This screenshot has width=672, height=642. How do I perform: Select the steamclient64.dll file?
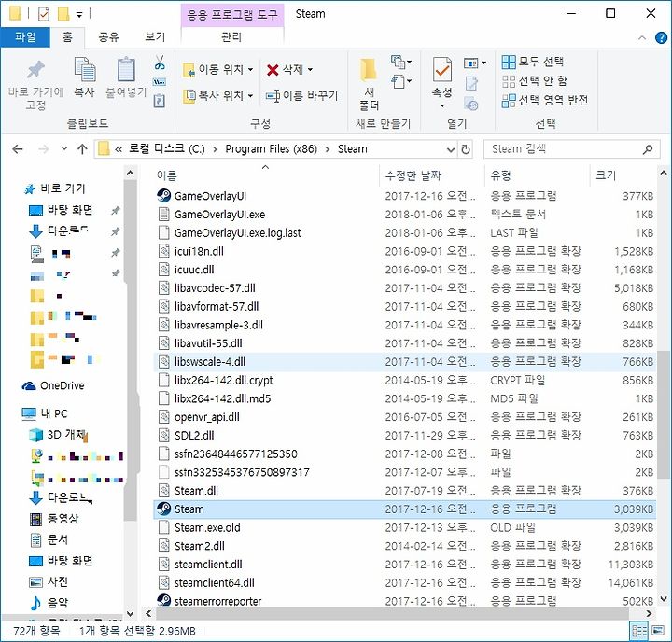pos(404,583)
